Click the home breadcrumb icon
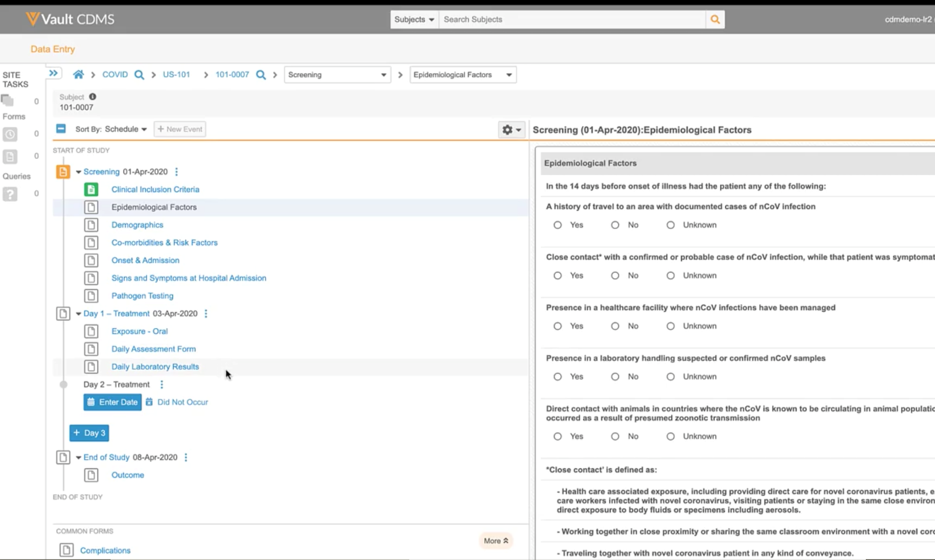This screenshot has height=560, width=935. 78,74
